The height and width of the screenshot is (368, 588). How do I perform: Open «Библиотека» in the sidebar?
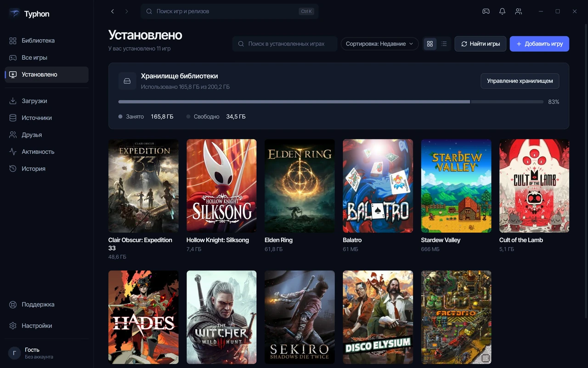(46, 40)
